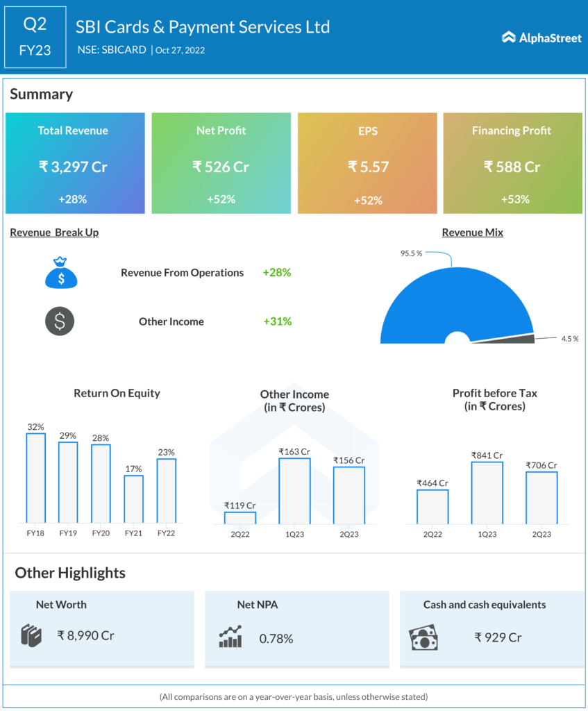This screenshot has width=588, height=711.
Task: Click the 2Q23 Profit before Tax bar
Action: [541, 497]
